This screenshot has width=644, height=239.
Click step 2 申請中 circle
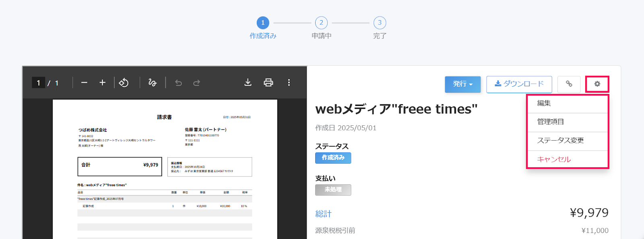click(x=321, y=23)
